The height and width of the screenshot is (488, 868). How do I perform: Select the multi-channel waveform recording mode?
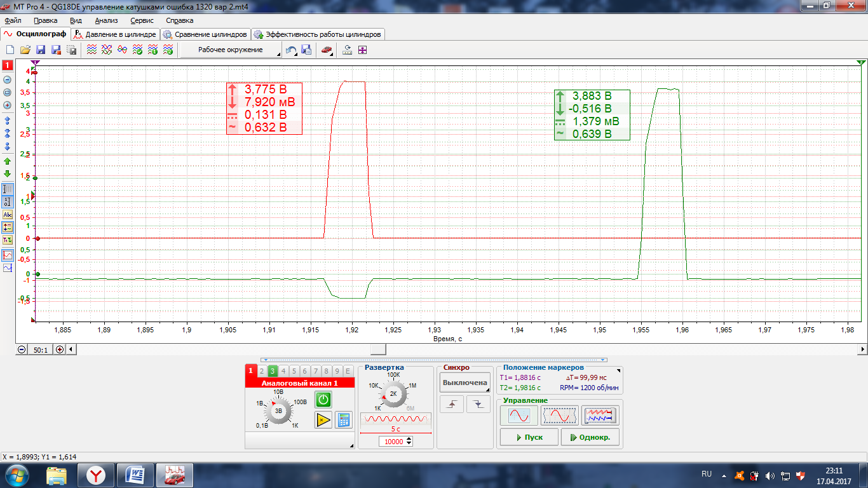(x=600, y=416)
